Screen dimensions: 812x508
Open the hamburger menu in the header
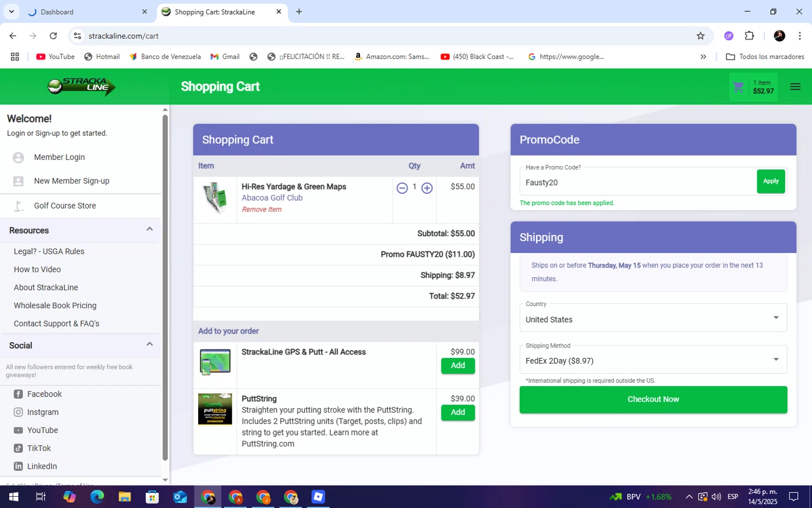(795, 87)
